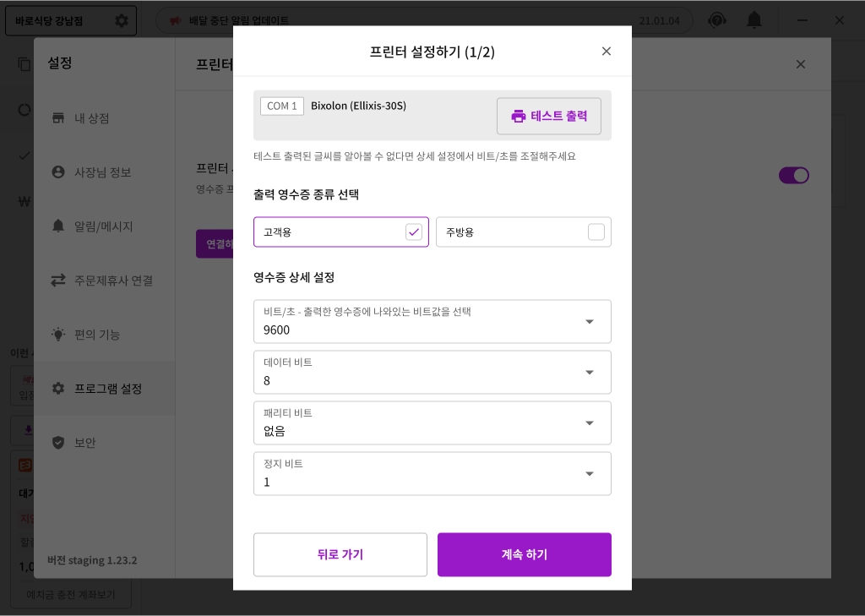The width and height of the screenshot is (865, 616).
Task: Uncheck the 고객용 receipt checkbox
Action: [x=414, y=232]
